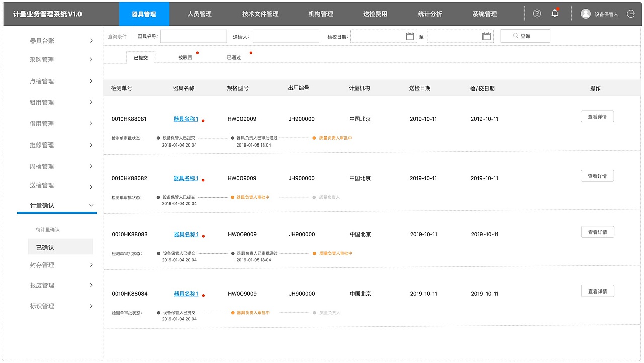
Task: Expand 器具台账 sidebar chevron
Action: (x=91, y=41)
